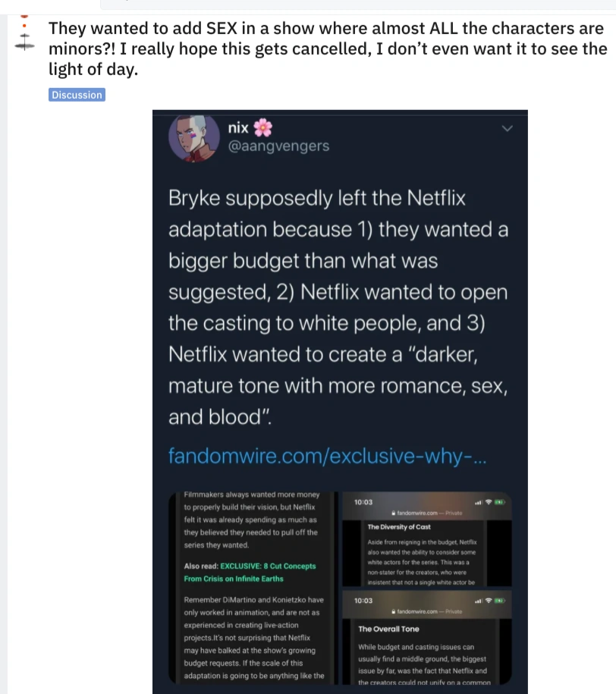Click battery icon in Overall Tone screenshot

(x=499, y=601)
